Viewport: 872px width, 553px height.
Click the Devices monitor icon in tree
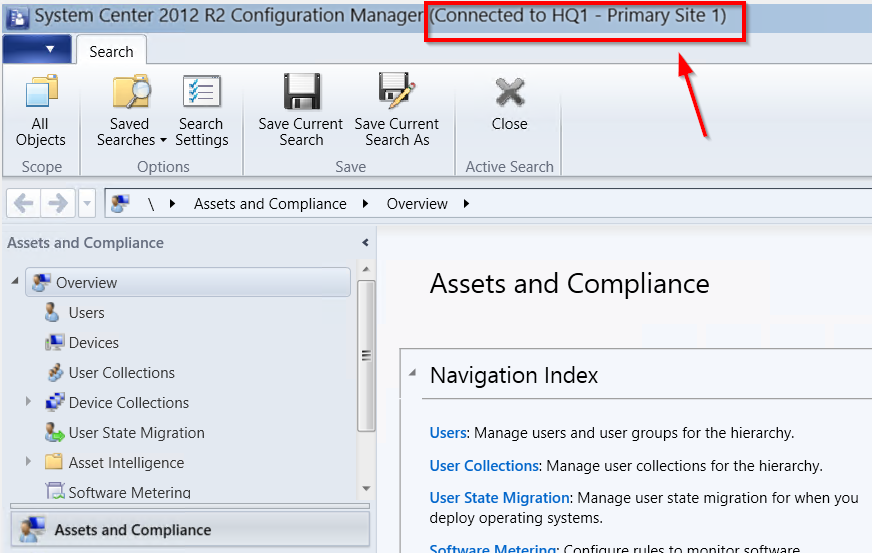point(54,342)
